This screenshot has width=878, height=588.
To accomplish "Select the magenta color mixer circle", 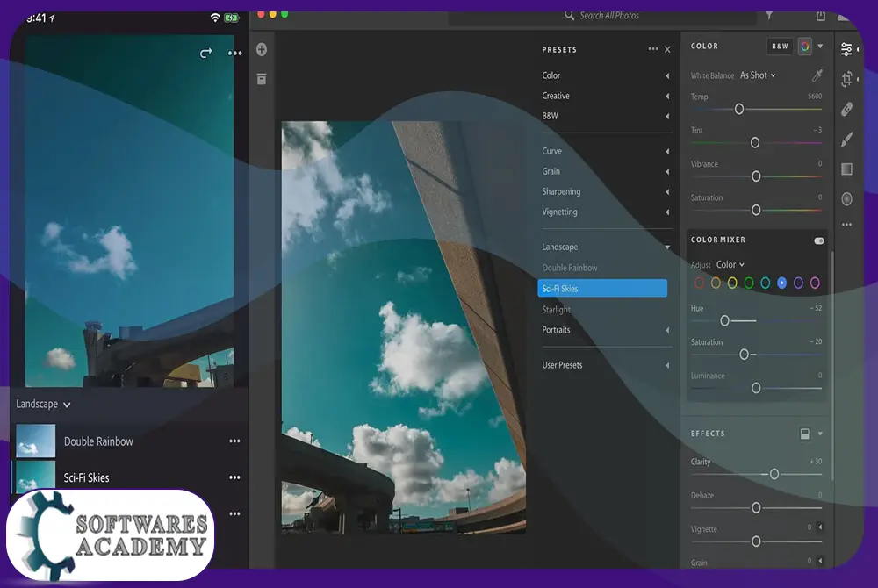I will (x=816, y=283).
